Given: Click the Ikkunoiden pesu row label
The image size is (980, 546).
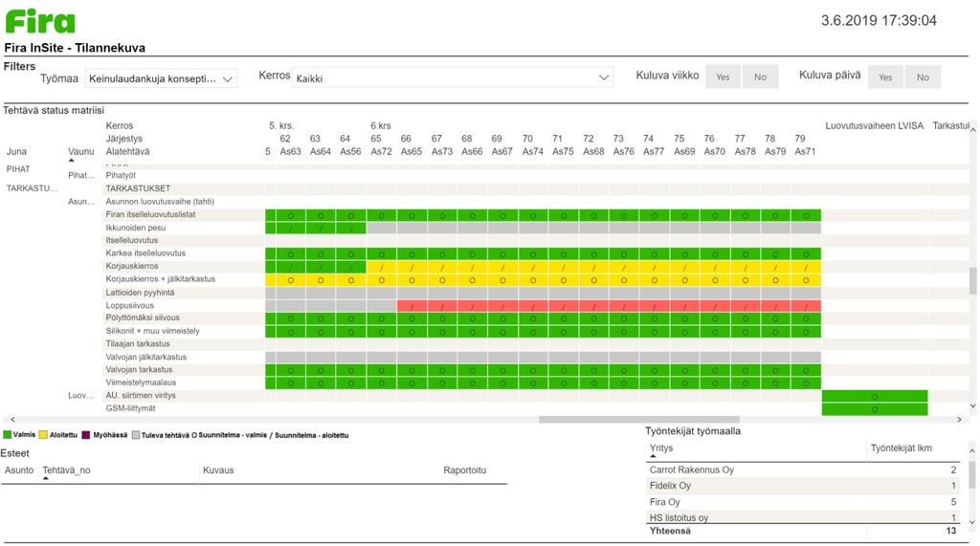Looking at the screenshot, I should pyautogui.click(x=136, y=228).
